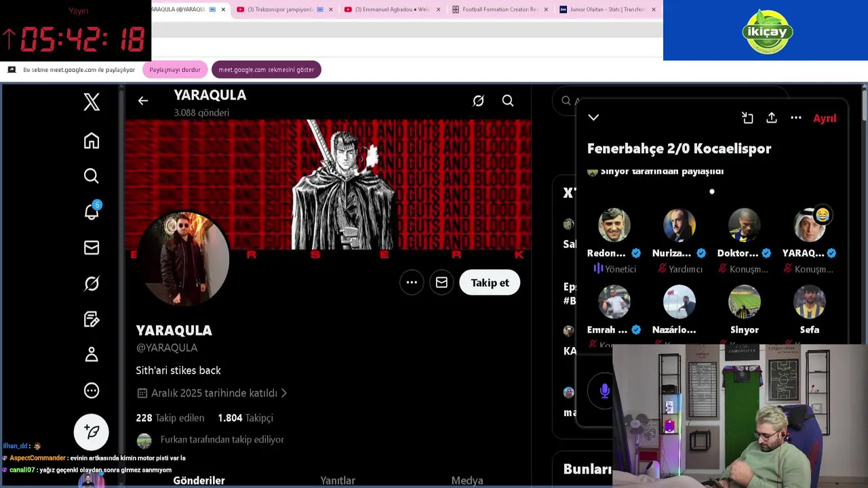Image resolution: width=868 pixels, height=488 pixels.
Task: Close the YARAQULA browser tab
Action: 223,9
